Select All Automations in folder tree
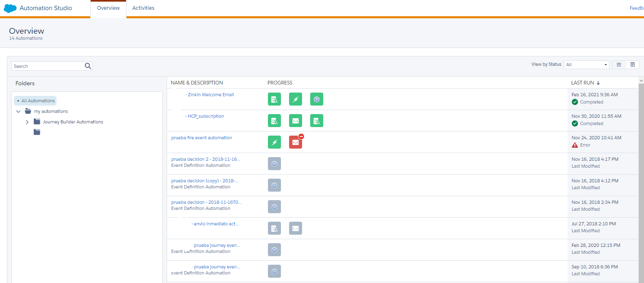The height and width of the screenshot is (283, 644). click(x=35, y=101)
